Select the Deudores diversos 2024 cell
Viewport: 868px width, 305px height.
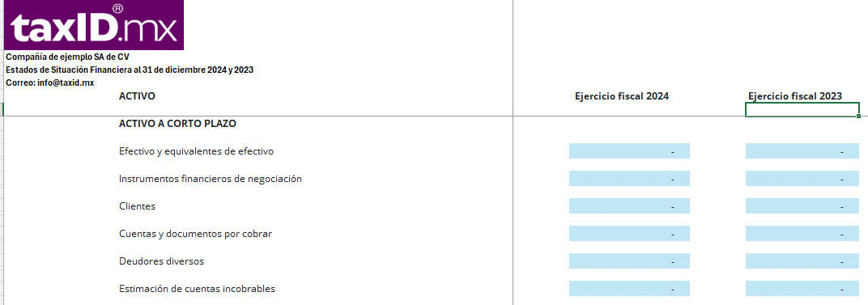[x=629, y=261]
